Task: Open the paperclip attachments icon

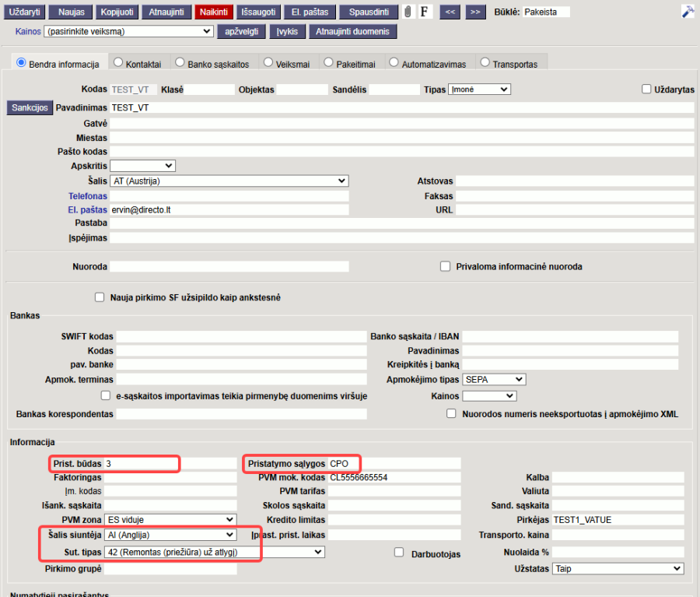Action: [x=408, y=12]
